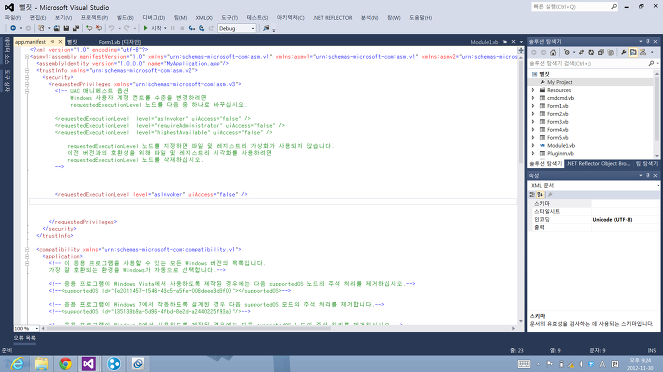Click the step into debug icon
Screen dimensions: 663x372
click(x=192, y=28)
